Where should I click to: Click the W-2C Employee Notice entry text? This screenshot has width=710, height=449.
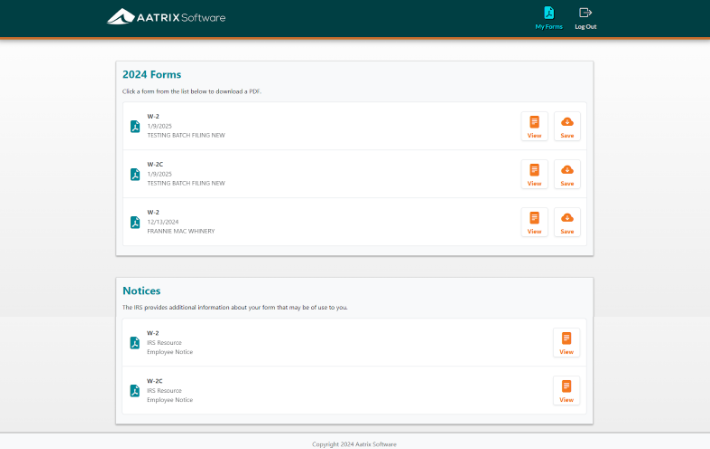pos(170,399)
